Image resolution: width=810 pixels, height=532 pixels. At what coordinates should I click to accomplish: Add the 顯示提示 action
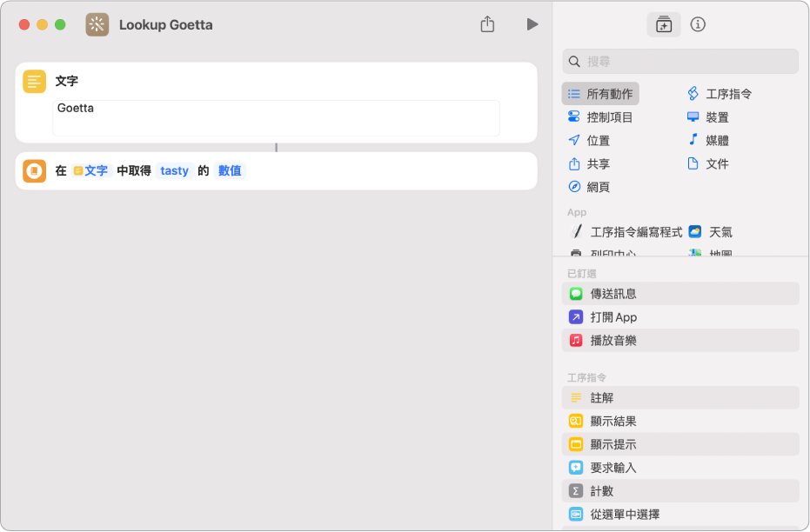[x=680, y=444]
